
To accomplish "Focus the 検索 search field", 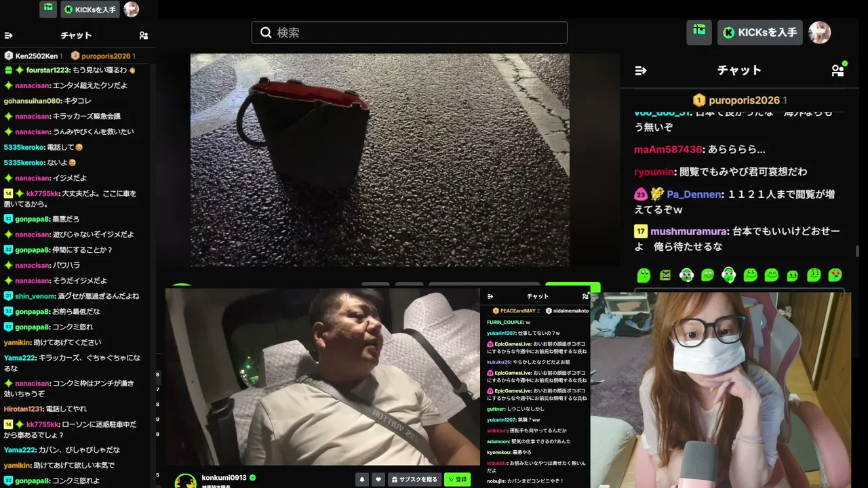I will pyautogui.click(x=410, y=33).
